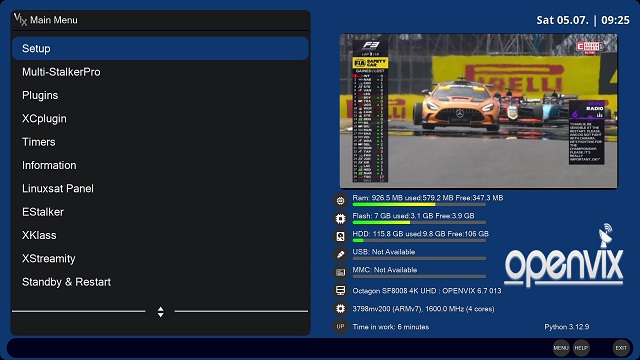The height and width of the screenshot is (360, 640).
Task: Click the live TV preview window
Action: (x=478, y=111)
